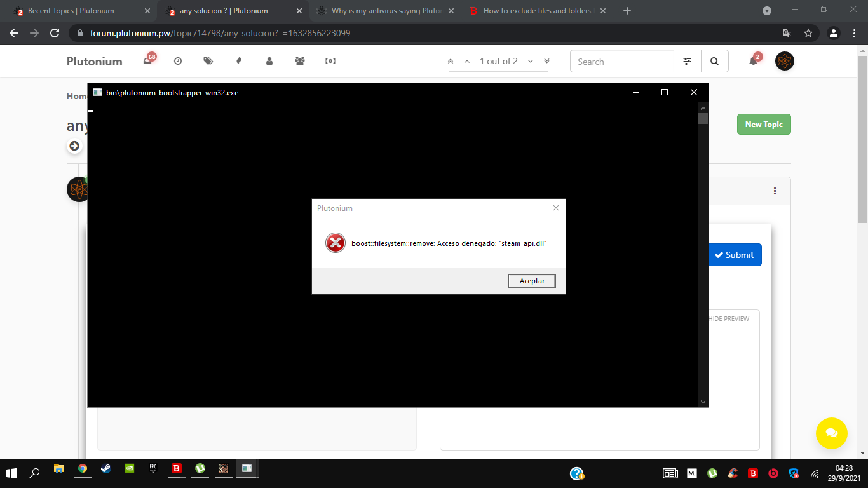The image size is (868, 488).
Task: Click the forum Search input field
Action: pyautogui.click(x=622, y=62)
